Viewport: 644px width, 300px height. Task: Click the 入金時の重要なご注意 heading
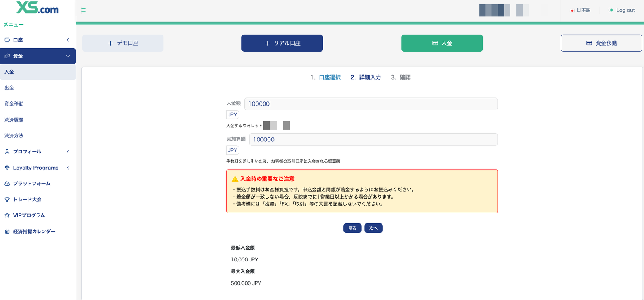(x=267, y=179)
